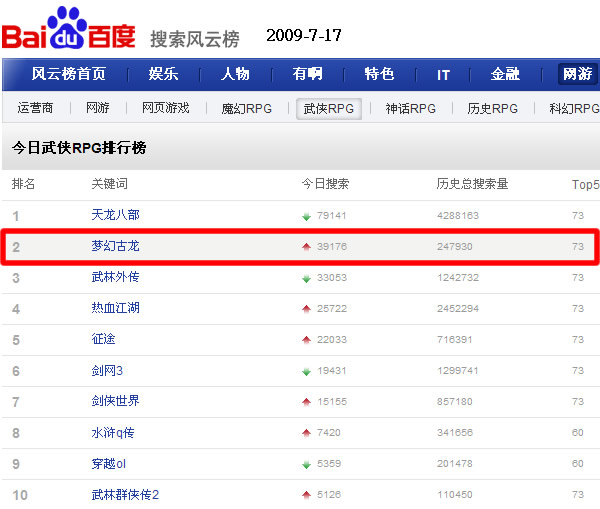Click total search value 857180

point(455,401)
